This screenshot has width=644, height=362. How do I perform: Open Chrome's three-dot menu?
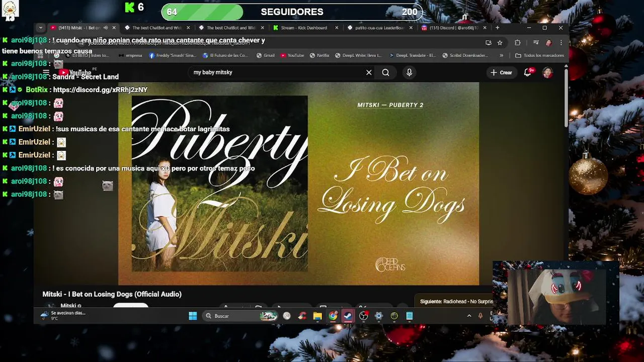(x=560, y=43)
